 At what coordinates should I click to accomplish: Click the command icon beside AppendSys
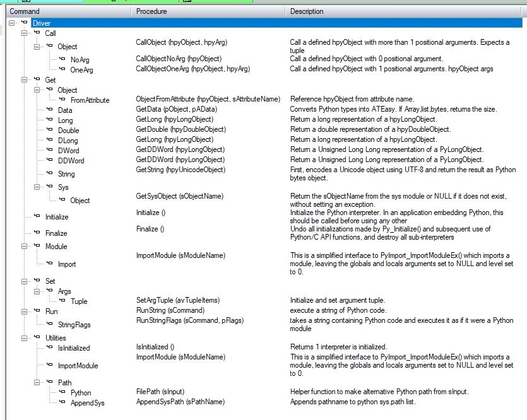[62, 402]
